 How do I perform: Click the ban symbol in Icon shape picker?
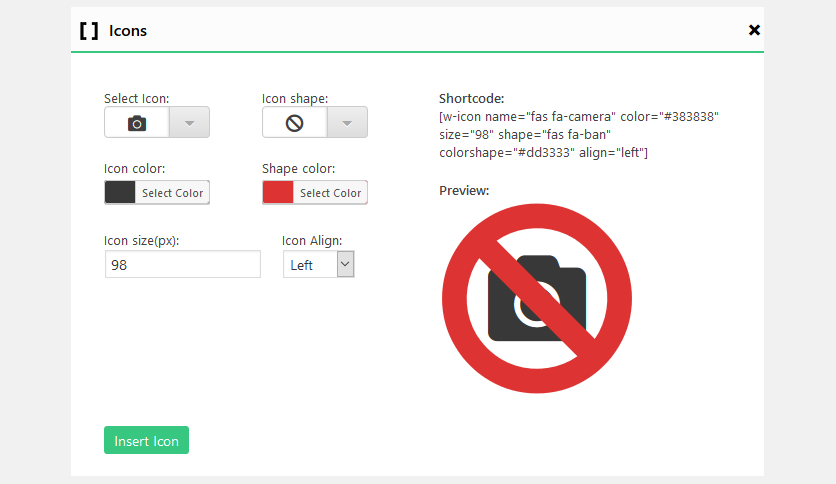click(295, 123)
